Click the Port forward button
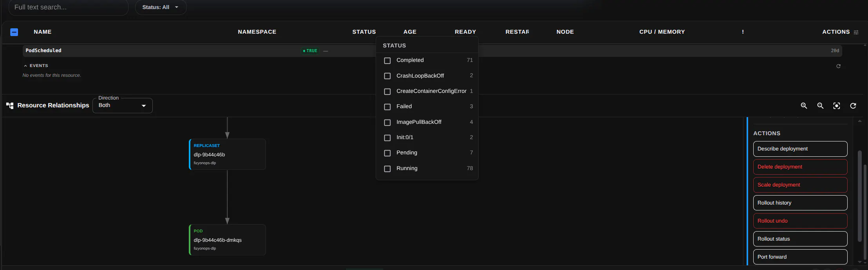 point(800,257)
